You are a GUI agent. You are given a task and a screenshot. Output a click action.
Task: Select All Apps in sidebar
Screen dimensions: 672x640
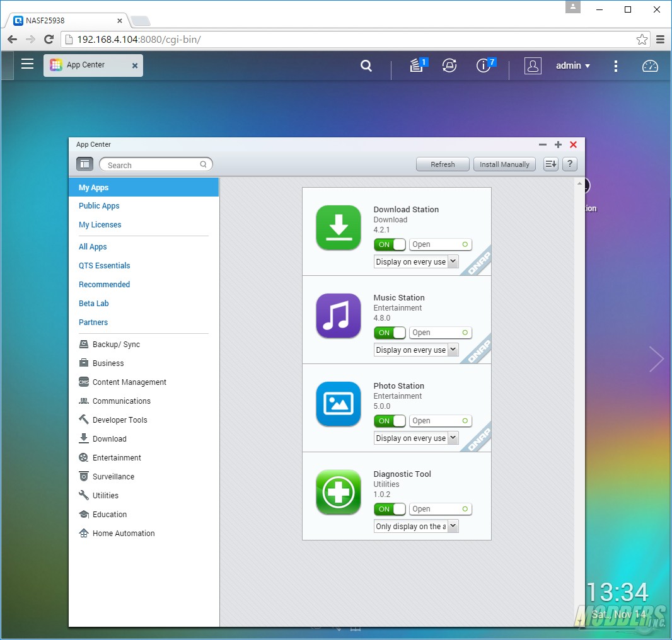pos(93,247)
